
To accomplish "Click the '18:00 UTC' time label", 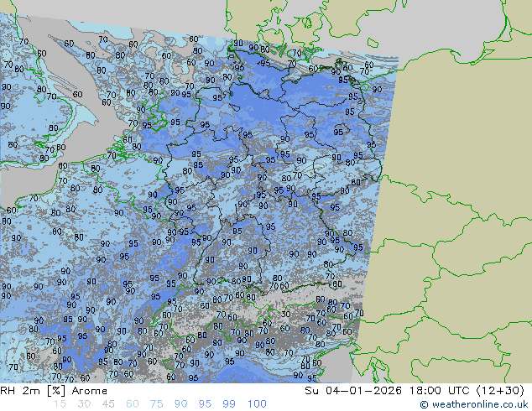I will (441, 391).
